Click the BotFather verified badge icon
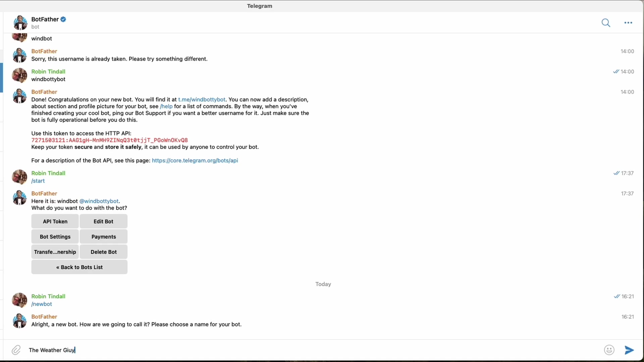Screen dimensions: 644x362 [63, 19]
